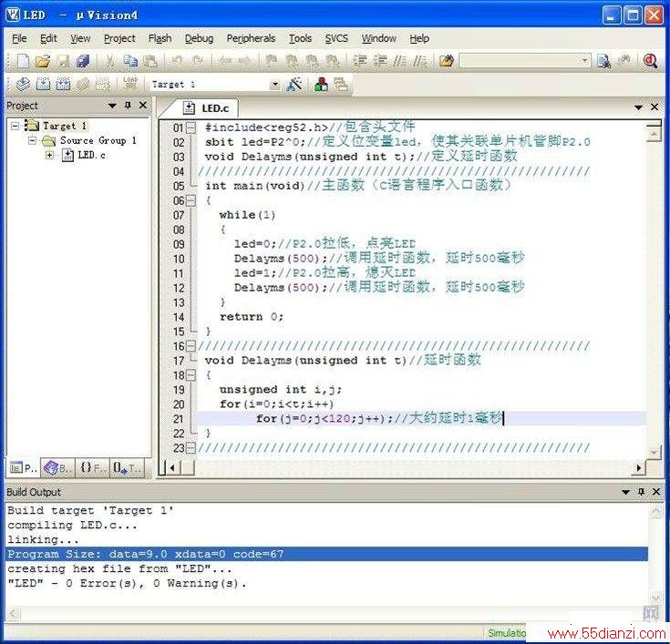Screen dimensions: 670x644
Task: Click inside the find text input field
Action: pos(520,61)
